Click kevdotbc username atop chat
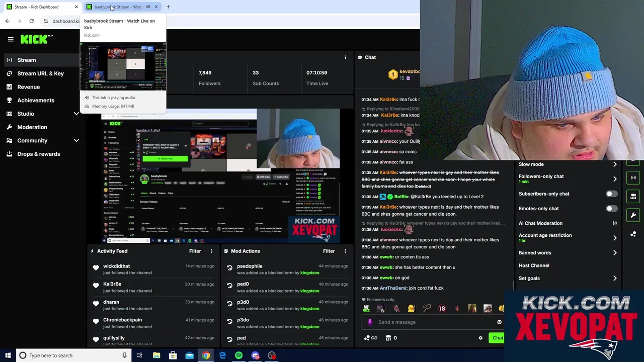This screenshot has width=644, height=362. pos(410,71)
